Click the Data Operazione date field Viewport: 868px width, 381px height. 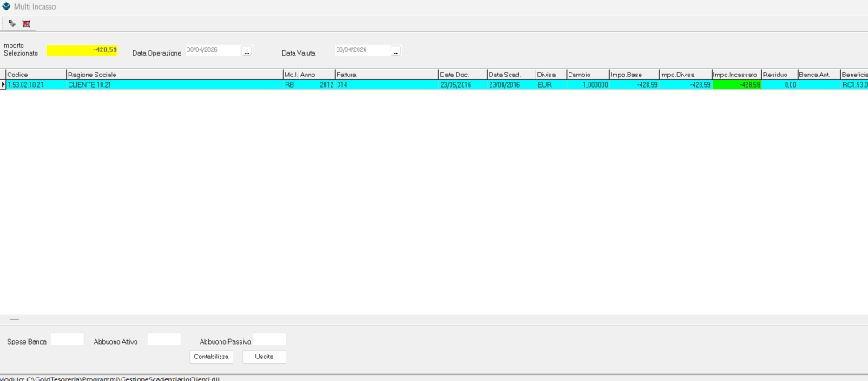214,50
